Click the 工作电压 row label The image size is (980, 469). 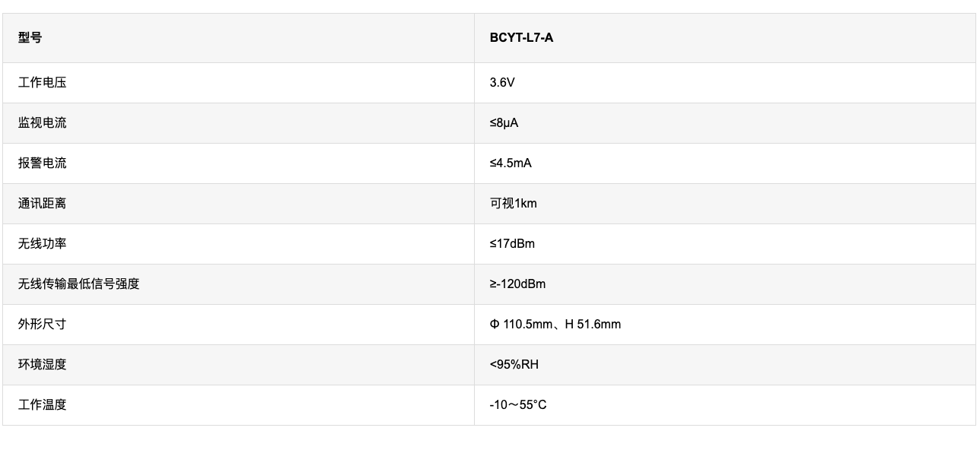pos(43,82)
